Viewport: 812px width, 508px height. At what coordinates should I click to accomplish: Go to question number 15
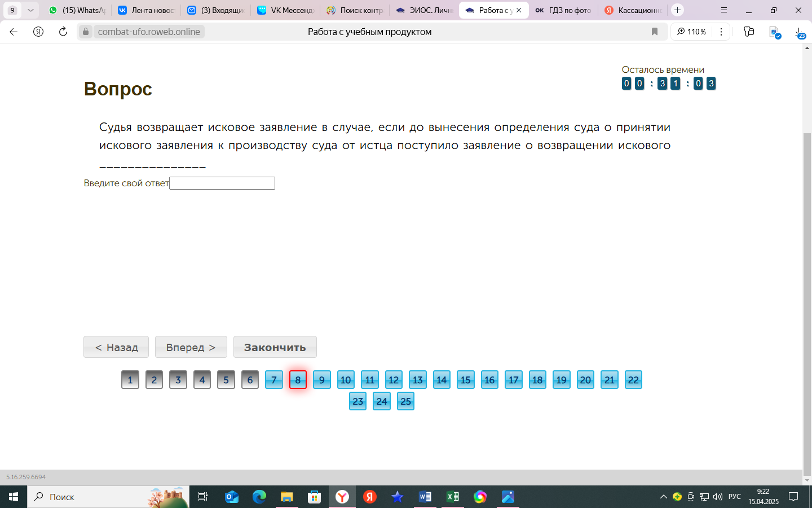pos(465,380)
